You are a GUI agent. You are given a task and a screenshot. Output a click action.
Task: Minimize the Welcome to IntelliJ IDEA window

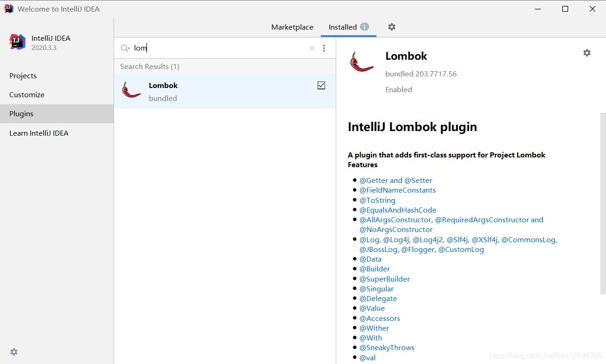(x=538, y=9)
